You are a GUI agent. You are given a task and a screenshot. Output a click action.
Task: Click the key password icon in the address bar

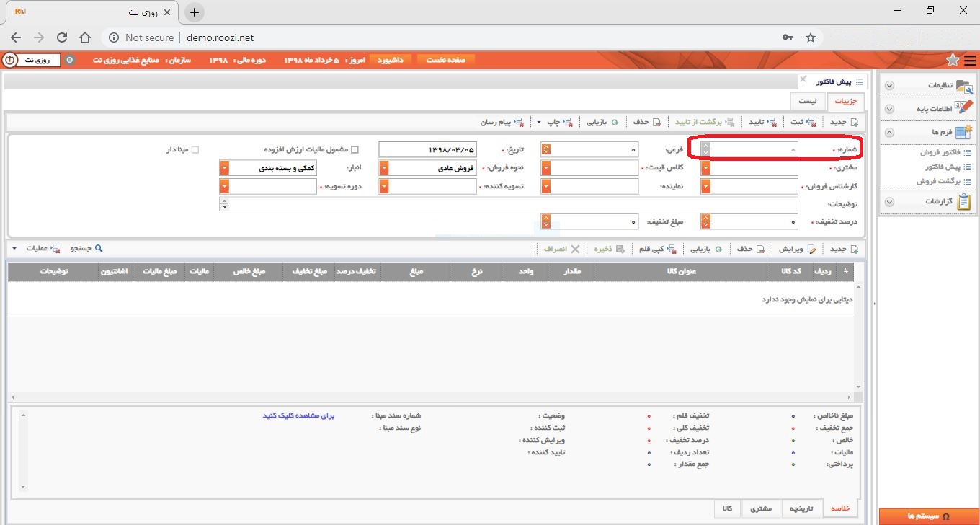(788, 37)
